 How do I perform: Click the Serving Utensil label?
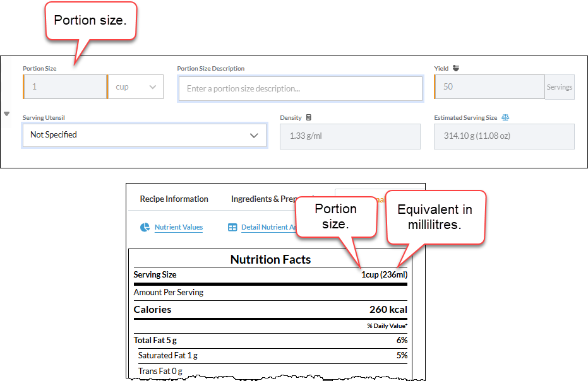coord(44,117)
